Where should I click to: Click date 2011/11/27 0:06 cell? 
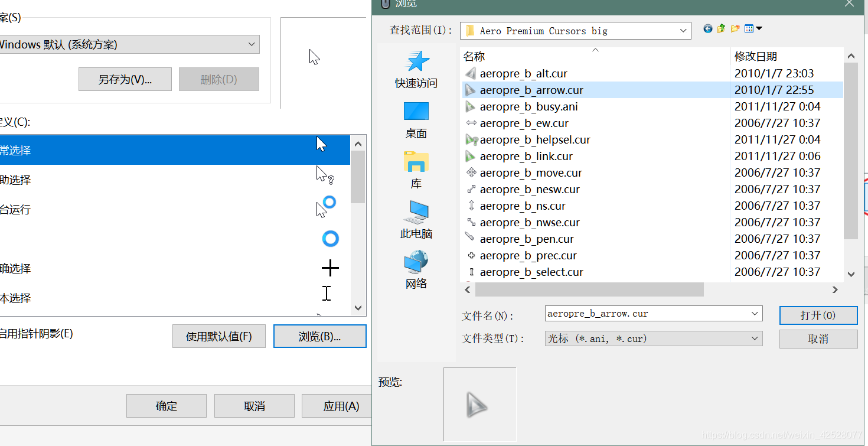click(x=777, y=157)
